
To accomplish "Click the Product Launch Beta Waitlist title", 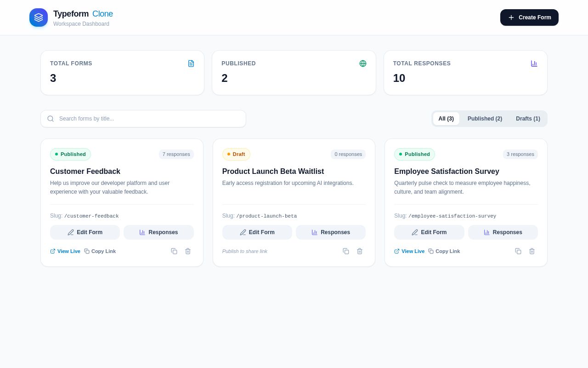I will pos(273,172).
